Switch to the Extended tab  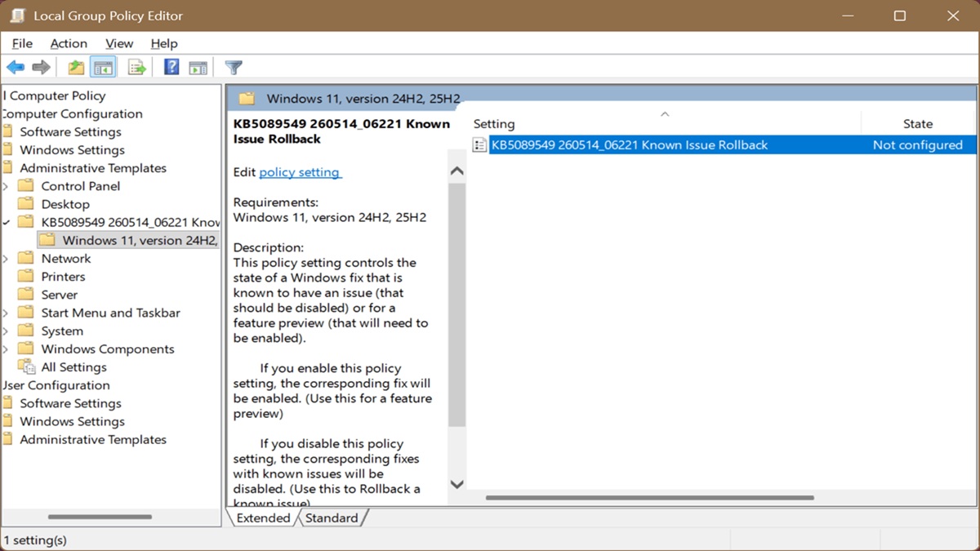pyautogui.click(x=263, y=518)
